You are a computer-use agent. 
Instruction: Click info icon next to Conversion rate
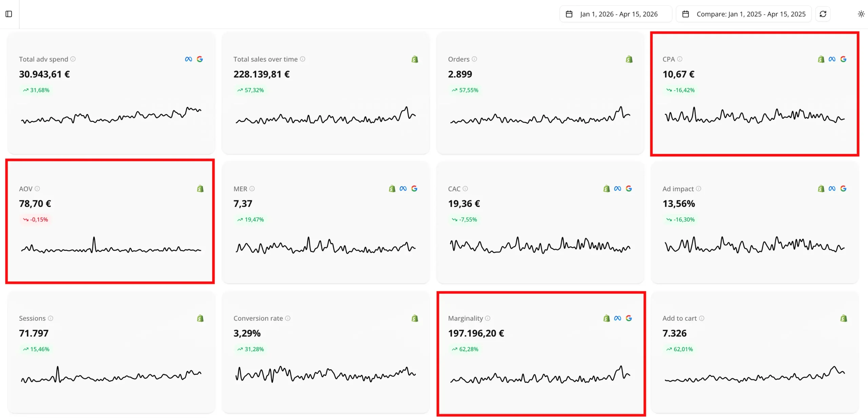pyautogui.click(x=288, y=318)
